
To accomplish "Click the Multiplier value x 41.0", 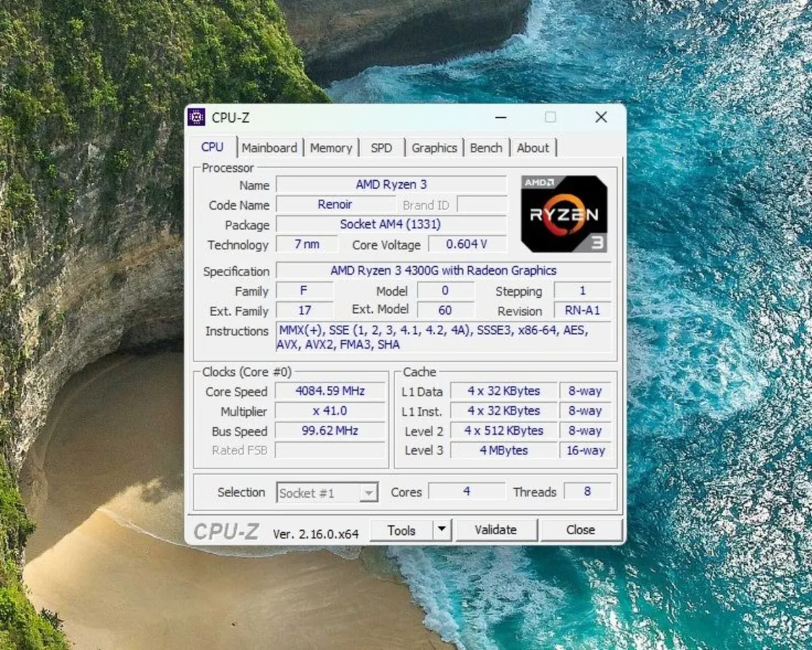I will coord(330,411).
